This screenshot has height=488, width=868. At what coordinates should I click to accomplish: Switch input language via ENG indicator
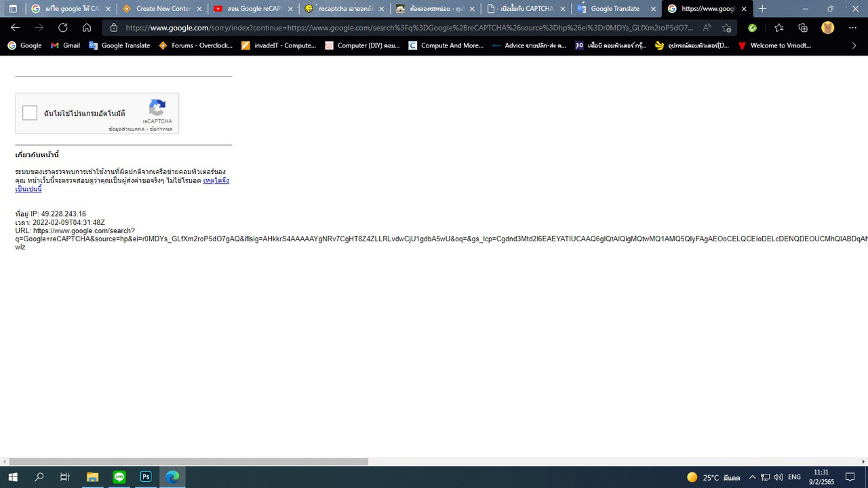793,477
